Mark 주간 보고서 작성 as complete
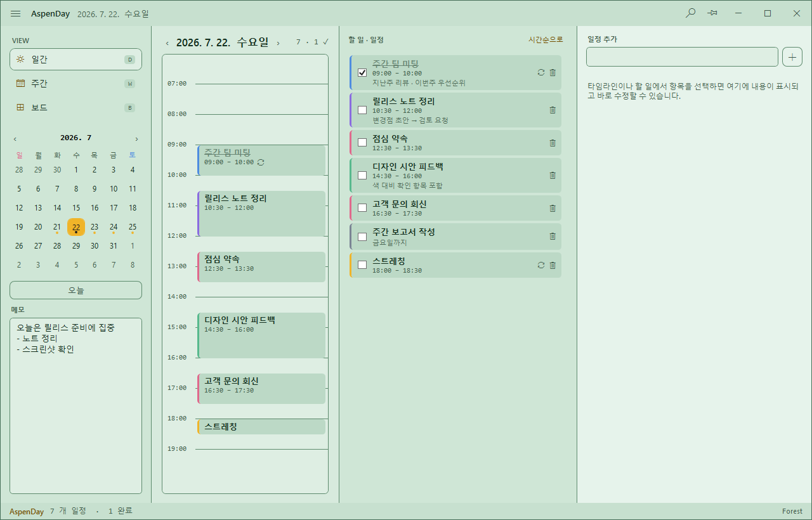The width and height of the screenshot is (812, 520). 362,237
